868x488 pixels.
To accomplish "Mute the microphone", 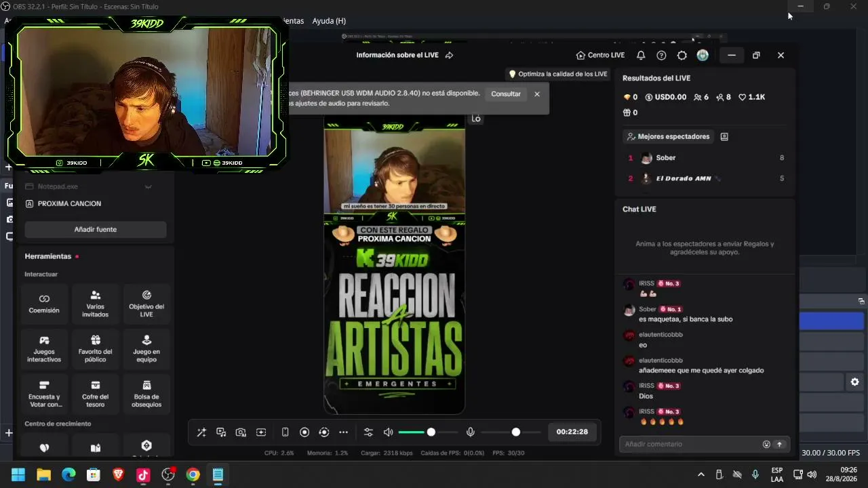I will click(471, 432).
